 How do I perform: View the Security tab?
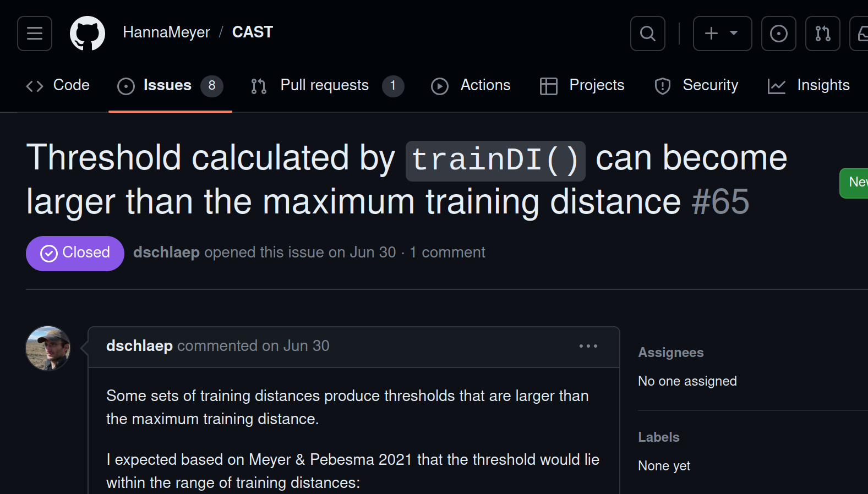pos(696,85)
